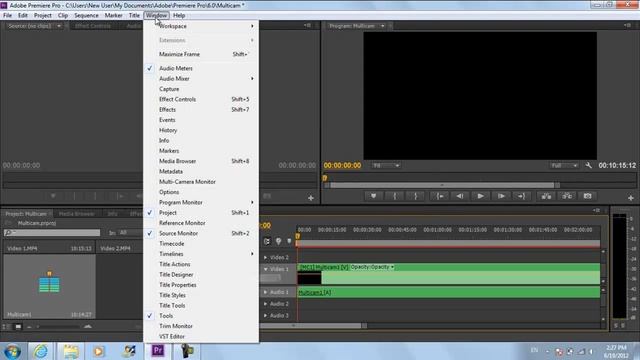This screenshot has height=360, width=640.
Task: Click Go to In point button
Action: click(x=440, y=196)
